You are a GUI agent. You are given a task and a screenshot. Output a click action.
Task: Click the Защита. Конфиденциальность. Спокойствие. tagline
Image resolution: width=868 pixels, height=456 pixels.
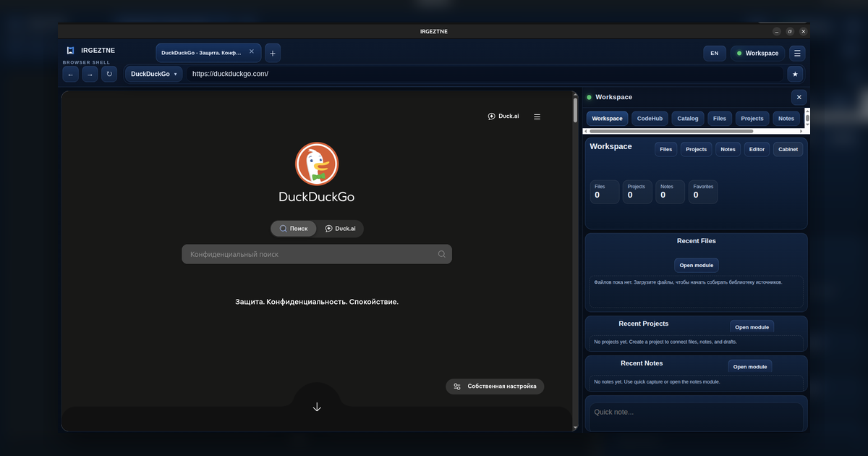(317, 301)
